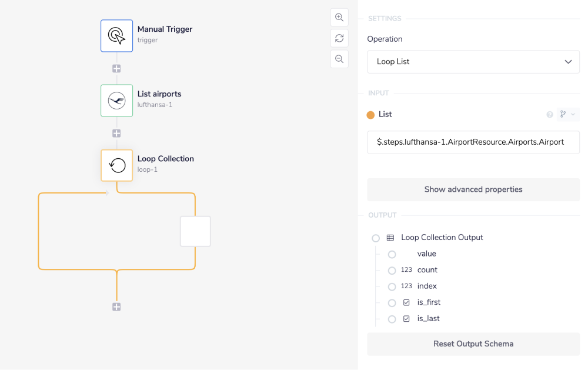Click the circular loop icon on Loop Collection node

[116, 165]
